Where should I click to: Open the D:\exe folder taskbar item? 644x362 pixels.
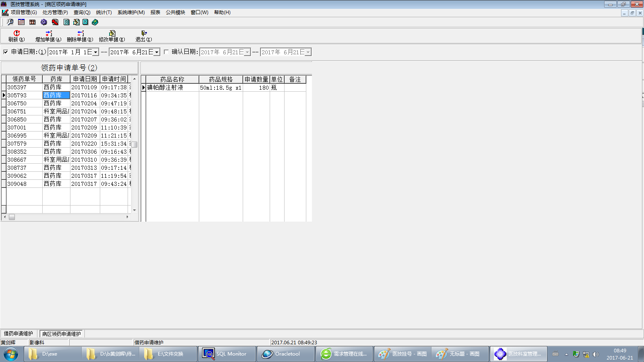coord(52,354)
